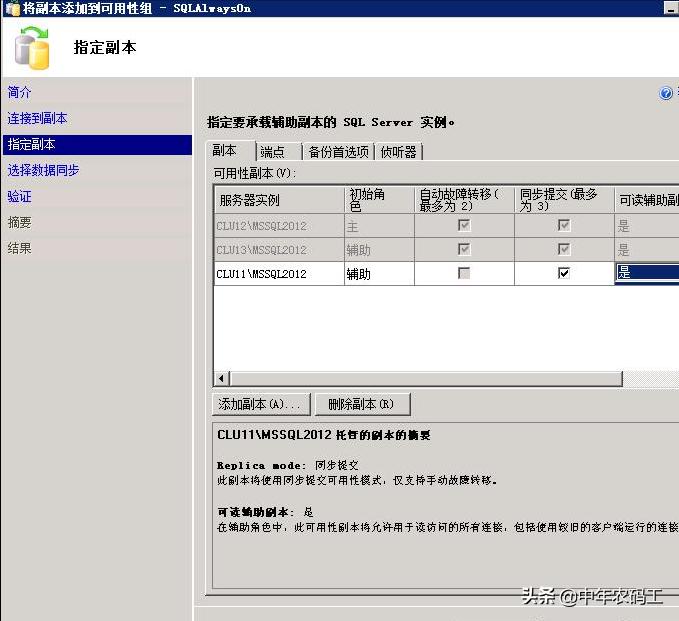Switch to the 副本 tab
Screen dimensions: 679x621
(x=231, y=151)
